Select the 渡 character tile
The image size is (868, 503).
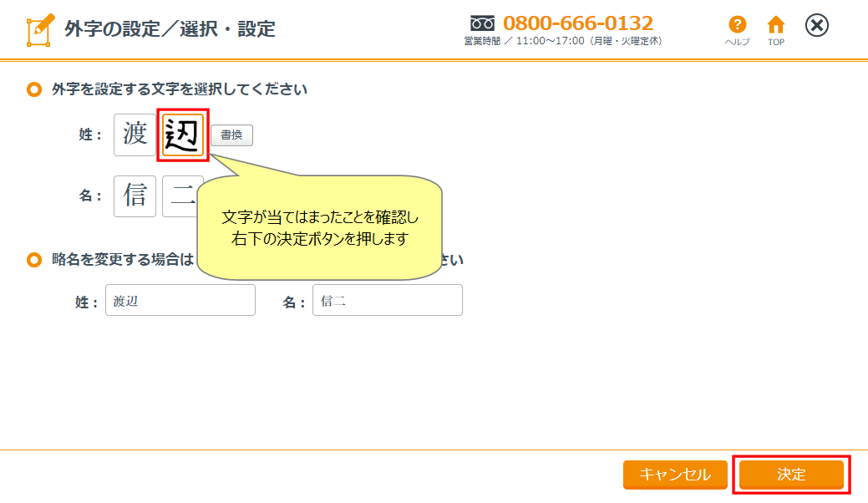(x=135, y=135)
